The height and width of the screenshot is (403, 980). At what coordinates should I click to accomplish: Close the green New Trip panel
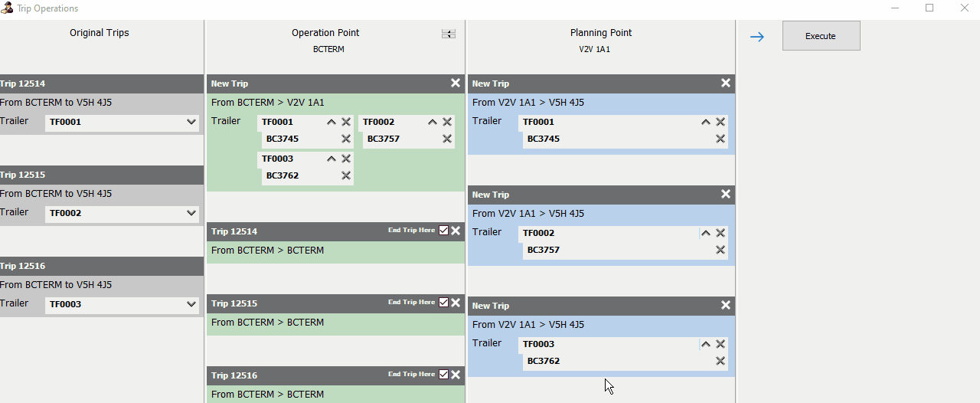click(x=456, y=84)
